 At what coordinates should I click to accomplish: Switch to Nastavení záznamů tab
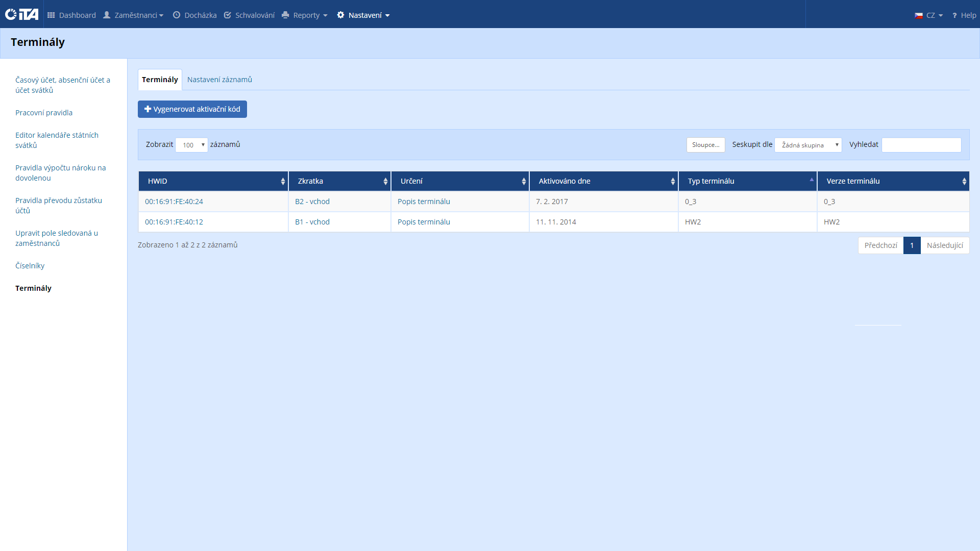point(219,80)
